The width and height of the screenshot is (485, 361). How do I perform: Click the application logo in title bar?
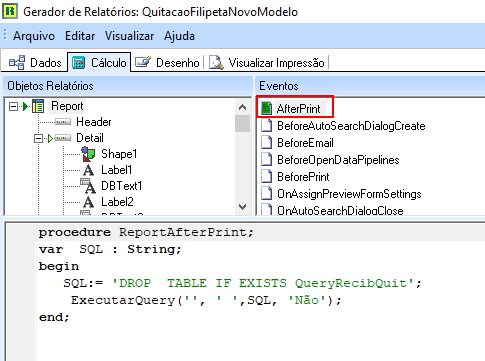click(x=10, y=11)
